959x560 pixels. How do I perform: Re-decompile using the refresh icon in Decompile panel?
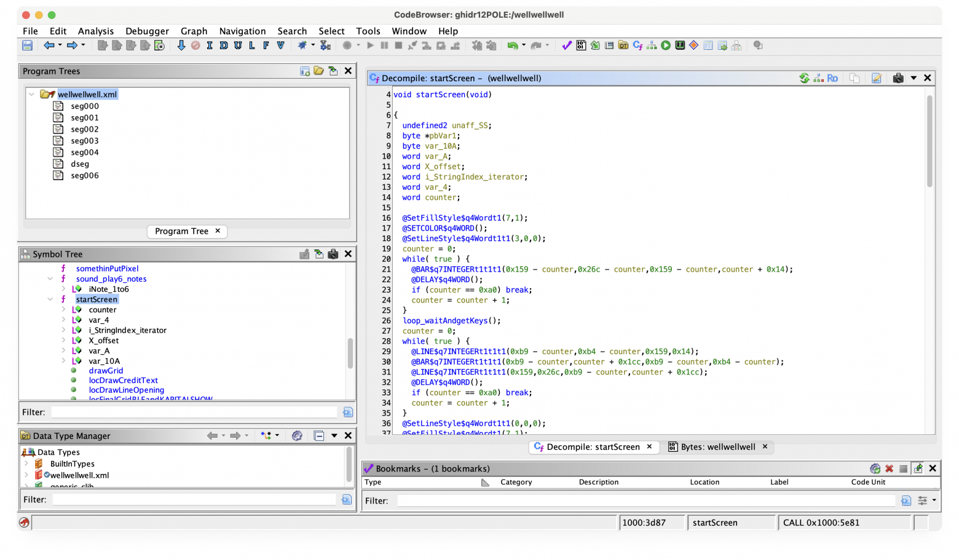[804, 78]
